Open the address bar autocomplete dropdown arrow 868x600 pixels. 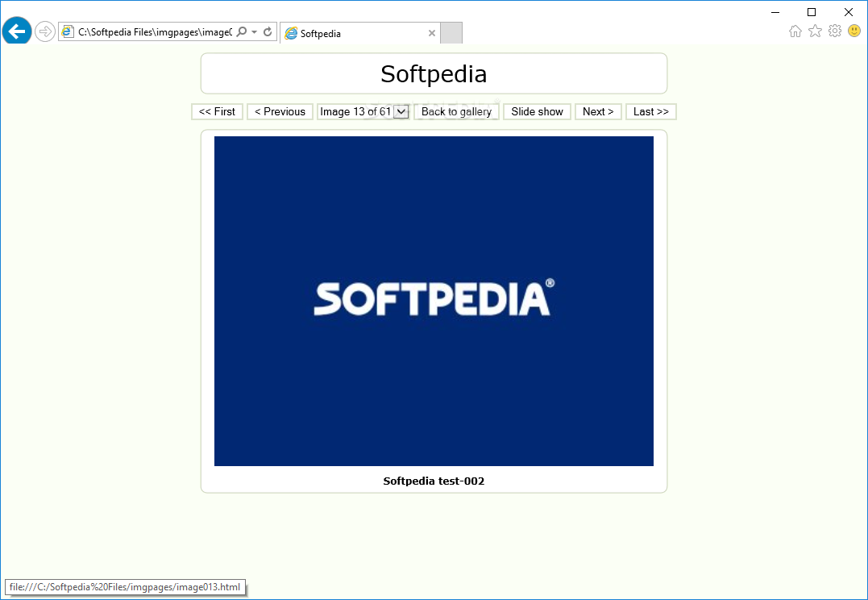[254, 32]
